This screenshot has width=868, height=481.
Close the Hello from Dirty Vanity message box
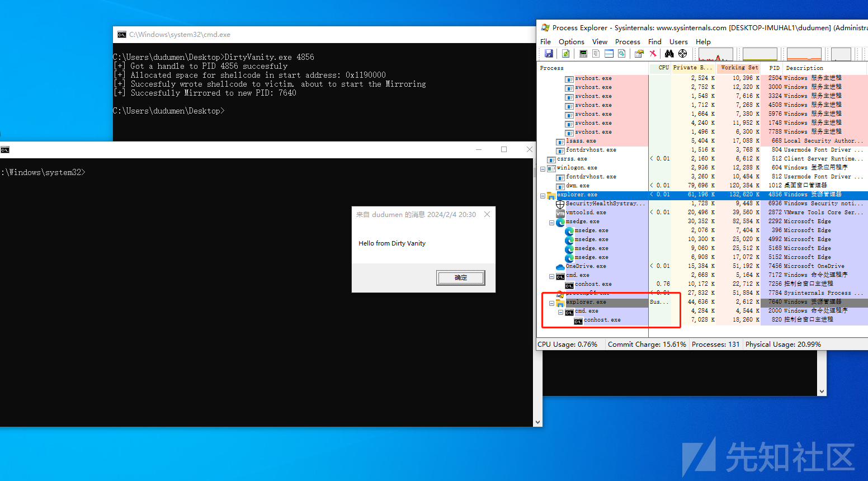[487, 214]
